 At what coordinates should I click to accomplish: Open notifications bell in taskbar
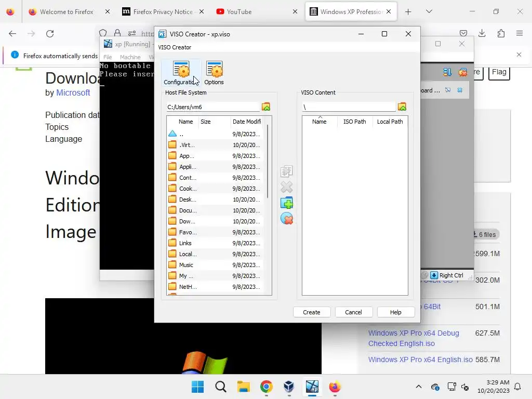pos(517,387)
